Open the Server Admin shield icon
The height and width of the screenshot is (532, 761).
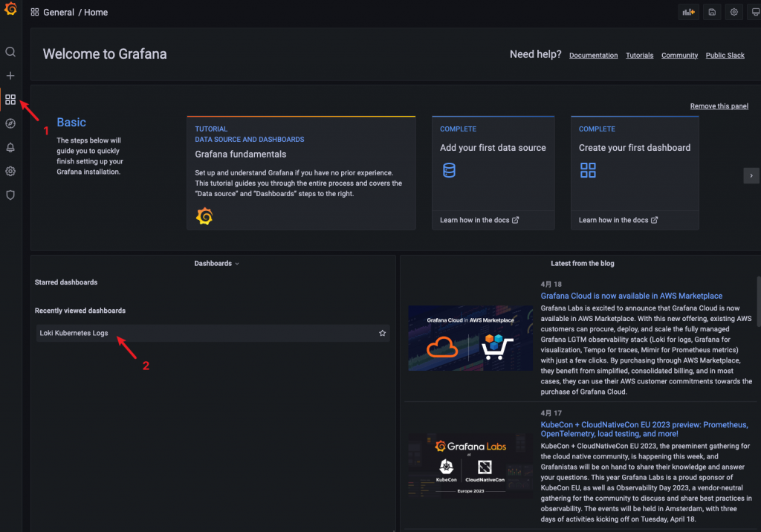click(10, 195)
